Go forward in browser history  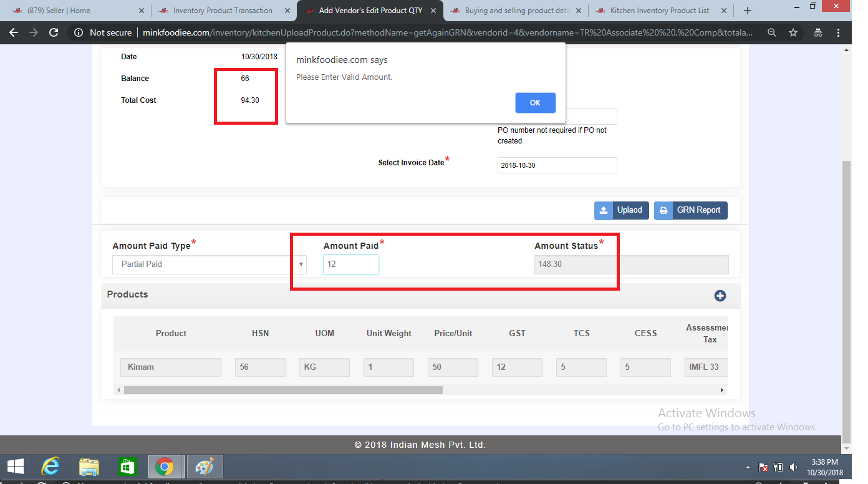34,32
